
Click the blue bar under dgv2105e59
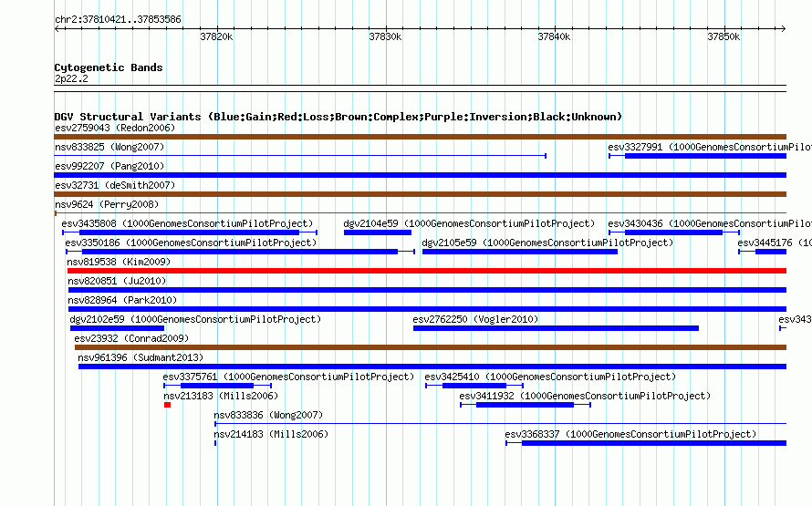click(x=520, y=252)
